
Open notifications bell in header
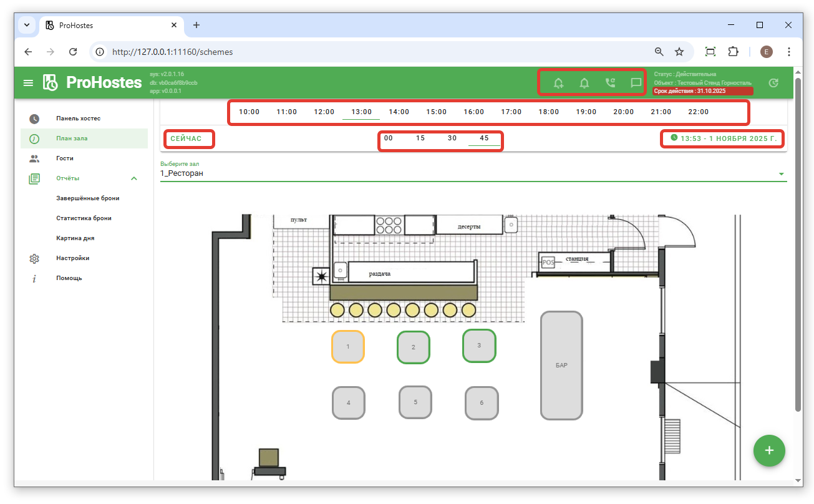pos(584,83)
